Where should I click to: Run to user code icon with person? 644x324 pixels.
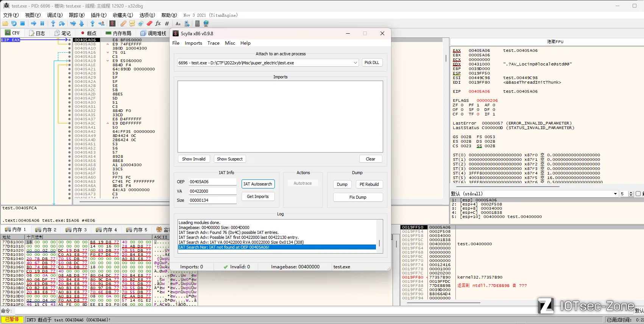pos(101,23)
